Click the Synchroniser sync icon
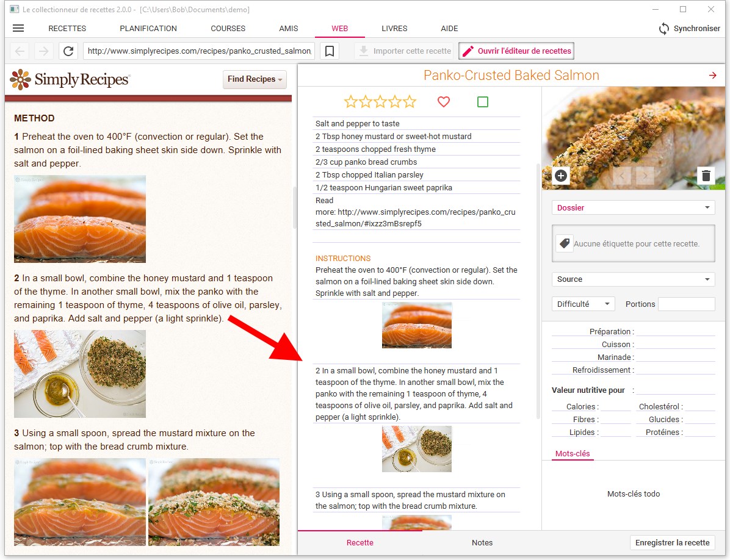This screenshot has width=730, height=560. [664, 29]
